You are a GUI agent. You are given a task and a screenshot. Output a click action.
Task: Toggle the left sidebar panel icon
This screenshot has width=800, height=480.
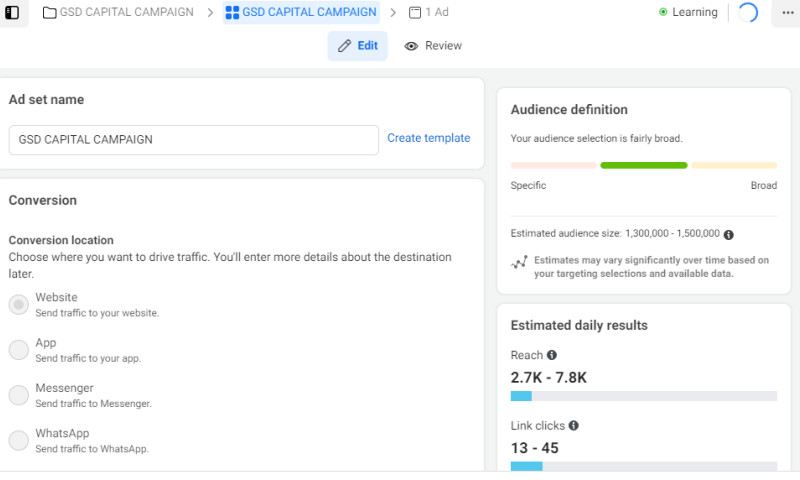(x=12, y=13)
